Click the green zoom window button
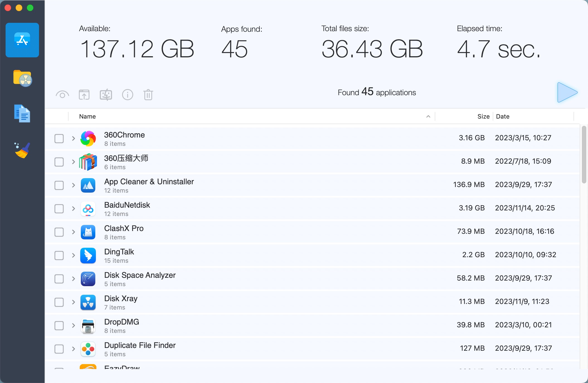588x383 pixels. click(30, 8)
